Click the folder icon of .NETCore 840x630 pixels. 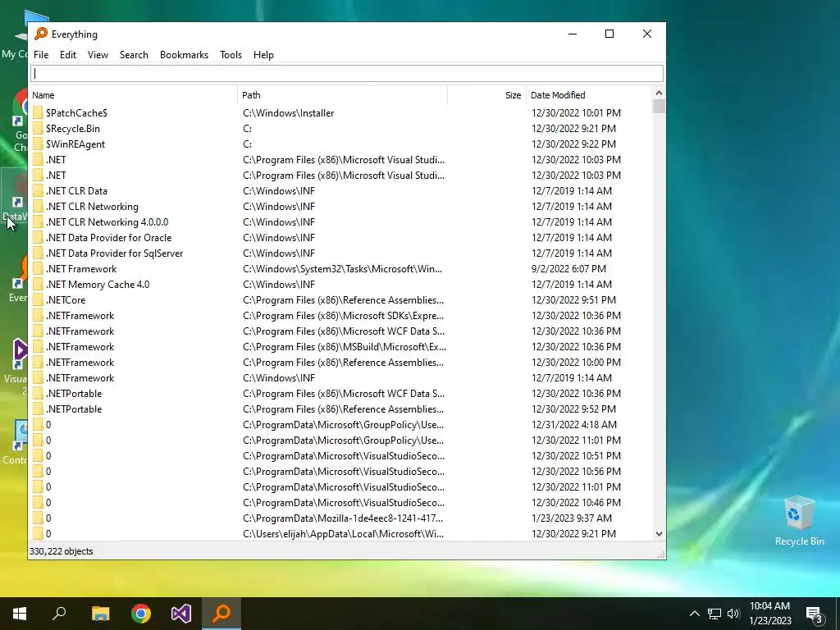(38, 300)
